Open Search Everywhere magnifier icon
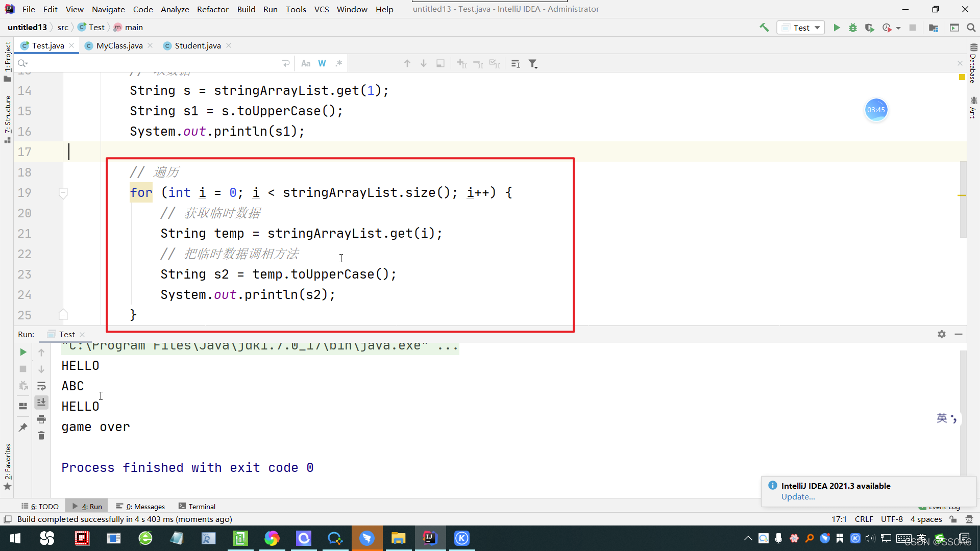 pos(971,28)
